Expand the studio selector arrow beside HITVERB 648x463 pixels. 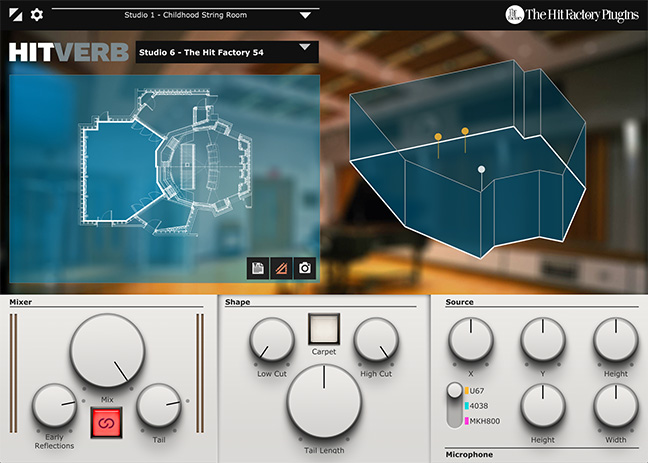click(305, 47)
